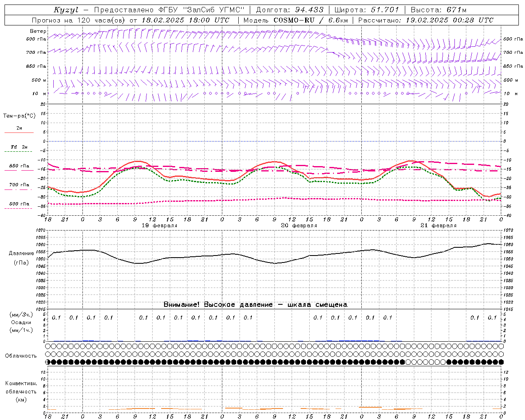This screenshot has height=420, width=525.
Task: Click the "21 февраля" date label
Action: coord(438,226)
